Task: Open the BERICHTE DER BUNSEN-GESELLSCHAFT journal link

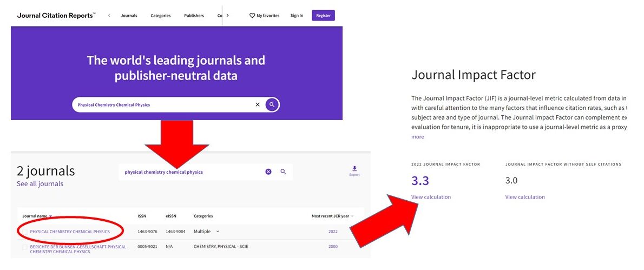Action: tap(78, 249)
